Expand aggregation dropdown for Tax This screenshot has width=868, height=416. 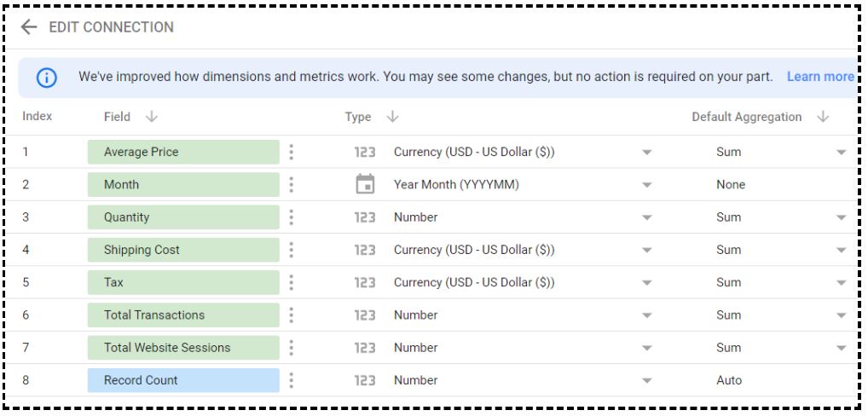(842, 283)
